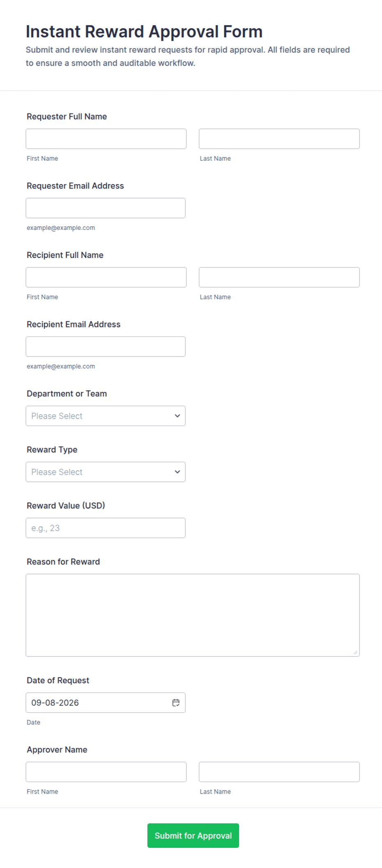Focus the Reason for Reward textarea
Viewport: 382px width, 868px height.
(193, 615)
